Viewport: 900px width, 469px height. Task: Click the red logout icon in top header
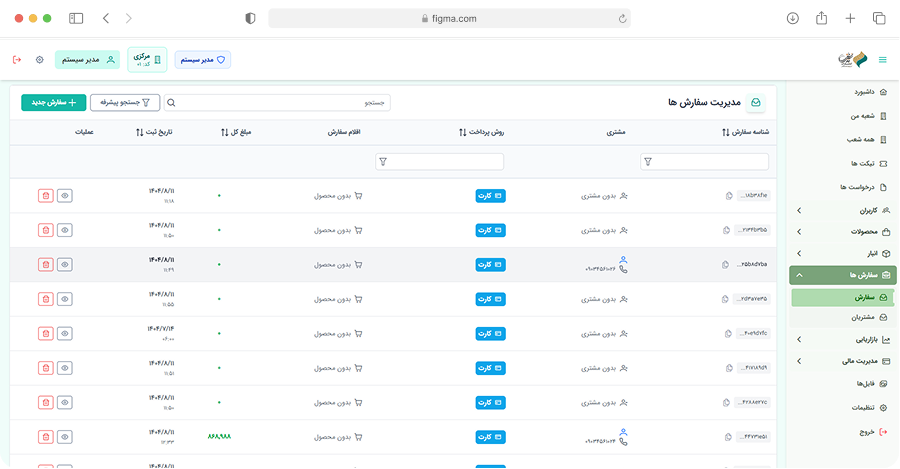17,60
